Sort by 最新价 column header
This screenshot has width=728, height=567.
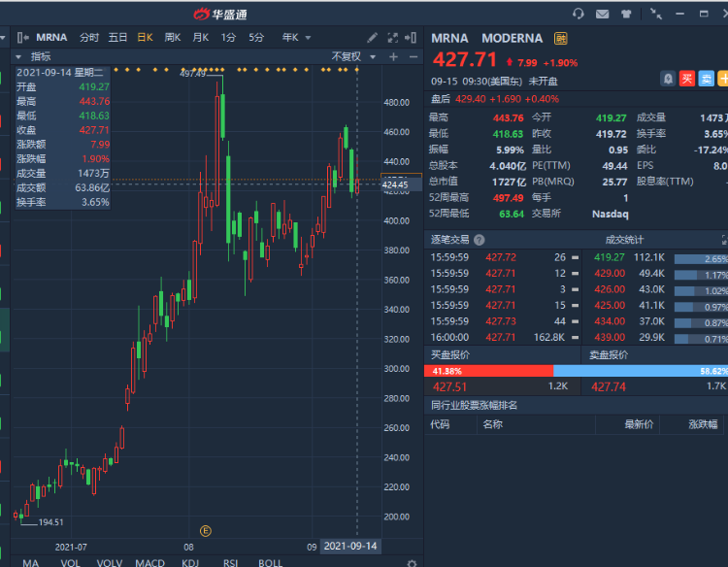(x=639, y=424)
